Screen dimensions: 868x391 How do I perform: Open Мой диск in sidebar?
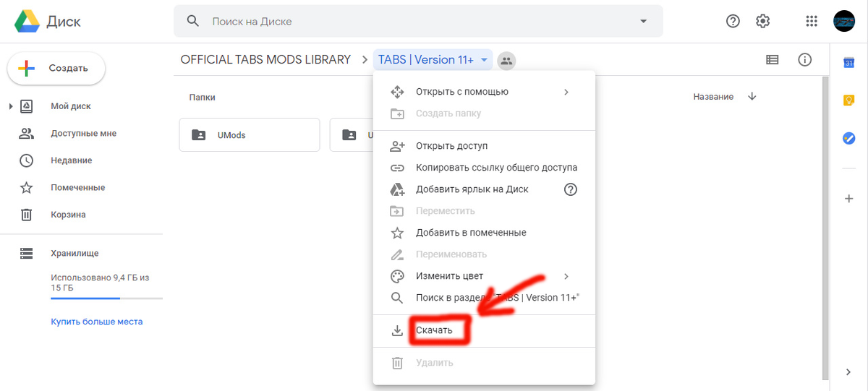tap(71, 106)
